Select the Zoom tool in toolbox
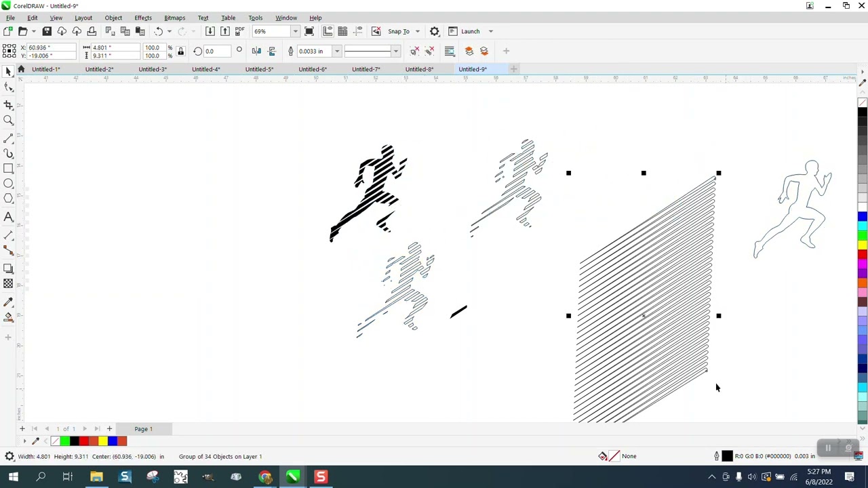 coord(9,121)
